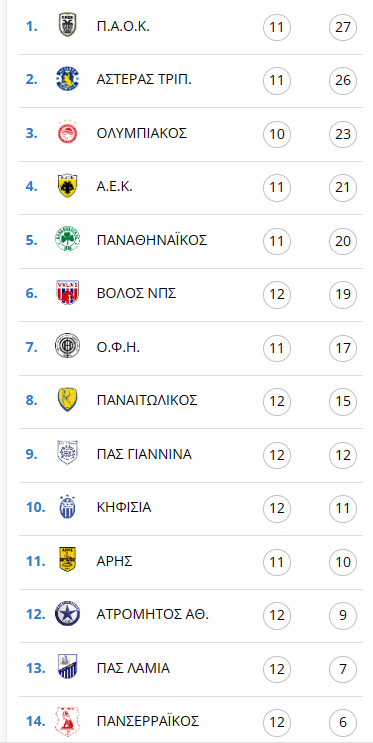Click the 27 points circle of Π.Α.Ο.Κ.
The image size is (373, 743).
pyautogui.click(x=343, y=27)
